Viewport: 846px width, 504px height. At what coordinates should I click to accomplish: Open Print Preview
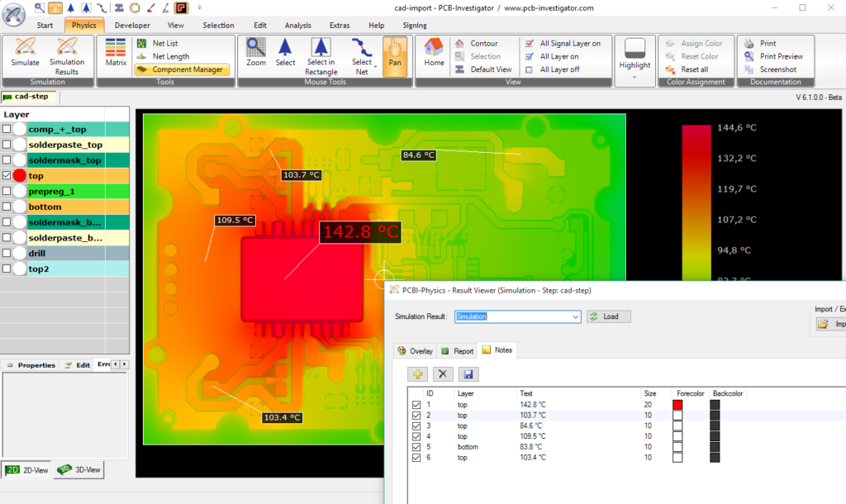(x=773, y=56)
